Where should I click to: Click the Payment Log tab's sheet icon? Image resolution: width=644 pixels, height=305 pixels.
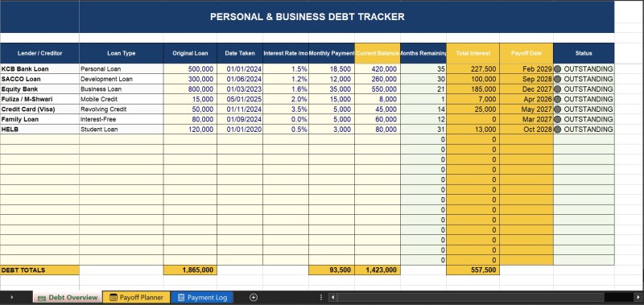(180, 298)
